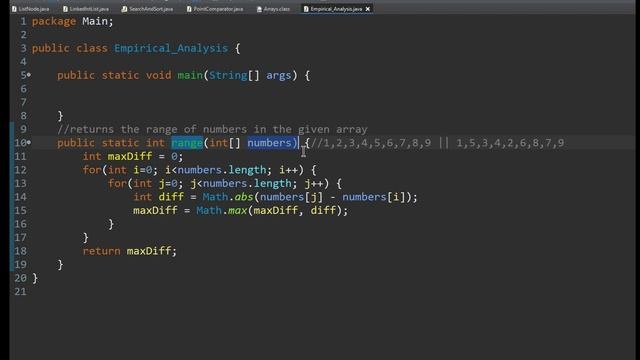Click the class name 'Empirical_Analysis'
This screenshot has height=360, width=640.
coord(171,48)
